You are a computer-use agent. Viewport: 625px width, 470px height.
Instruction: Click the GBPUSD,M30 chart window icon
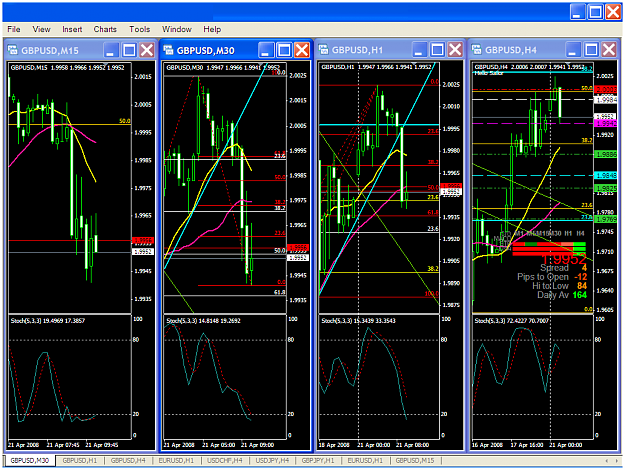tap(168, 50)
